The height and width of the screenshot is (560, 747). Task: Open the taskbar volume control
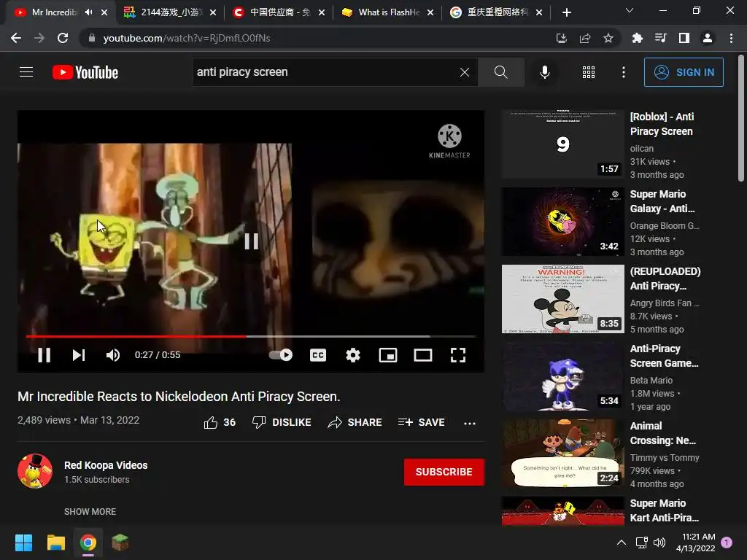coord(659,542)
